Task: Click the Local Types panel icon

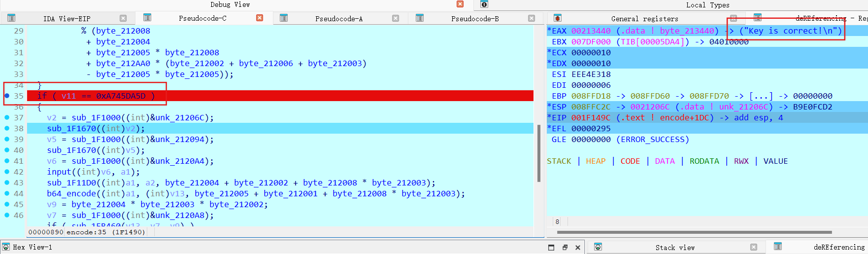Action: click(x=484, y=4)
